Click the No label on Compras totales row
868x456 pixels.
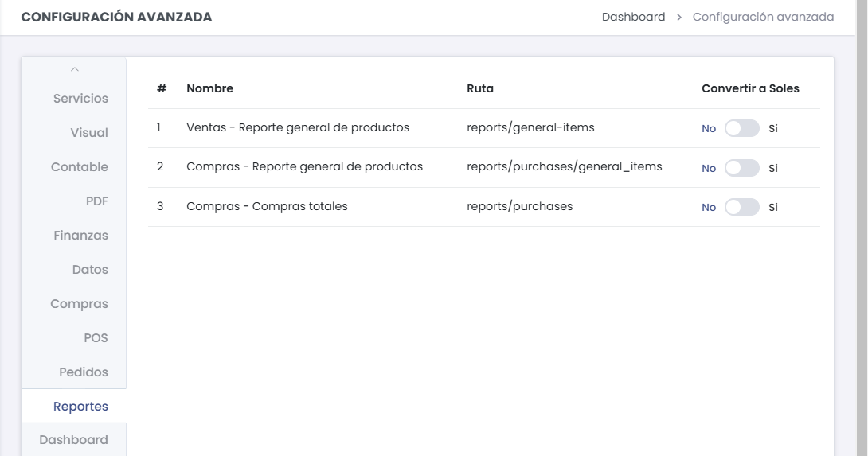[709, 207]
